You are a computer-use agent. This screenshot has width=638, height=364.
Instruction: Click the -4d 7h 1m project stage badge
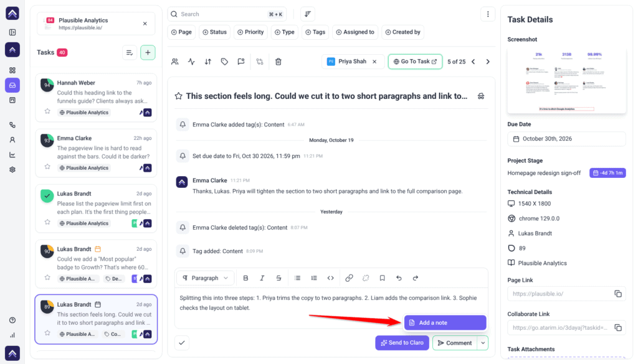pos(607,172)
